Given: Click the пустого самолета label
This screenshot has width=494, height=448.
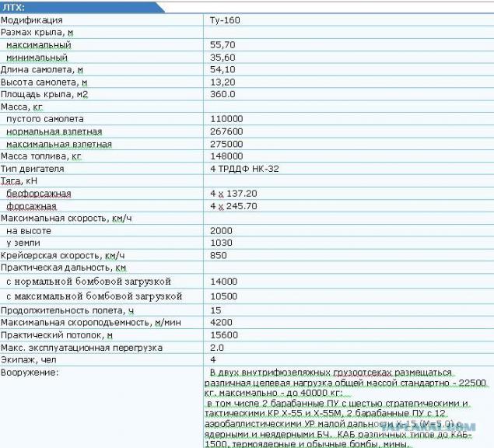Looking at the screenshot, I should pos(45,119).
